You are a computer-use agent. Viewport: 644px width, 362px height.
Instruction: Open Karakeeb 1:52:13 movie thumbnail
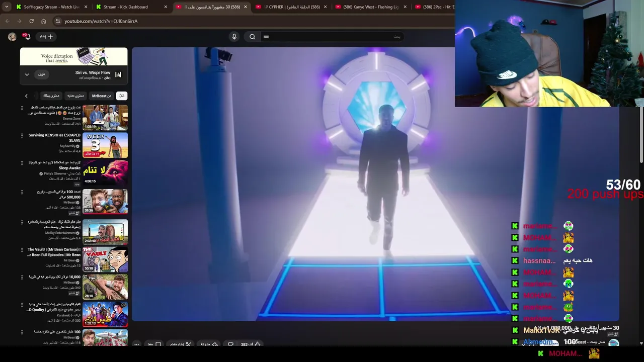105,314
